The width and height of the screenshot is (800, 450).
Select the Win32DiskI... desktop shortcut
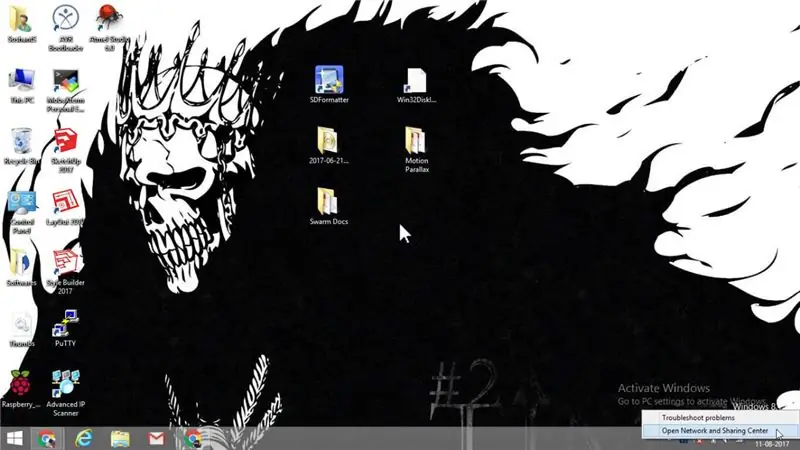(x=416, y=85)
